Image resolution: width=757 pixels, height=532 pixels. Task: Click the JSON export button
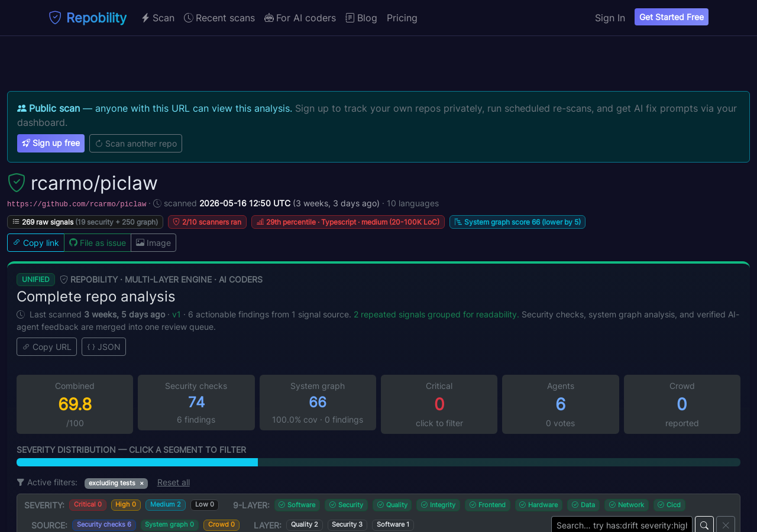coord(103,347)
